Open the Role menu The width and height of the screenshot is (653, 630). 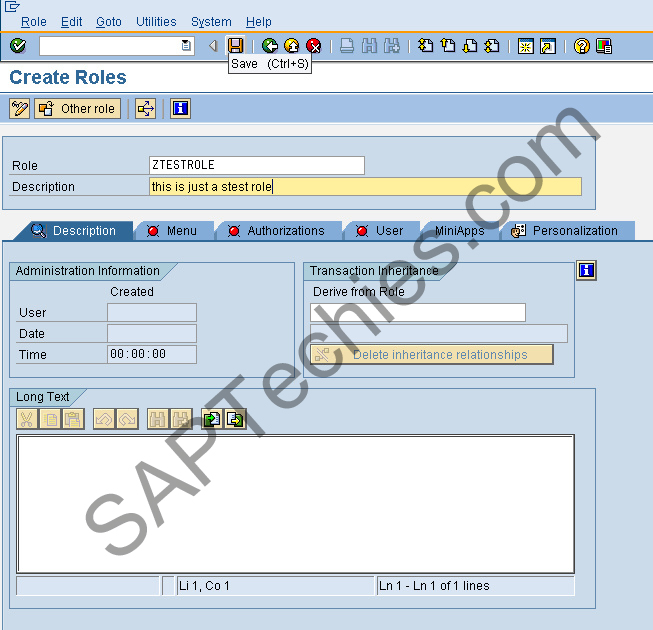coord(34,22)
